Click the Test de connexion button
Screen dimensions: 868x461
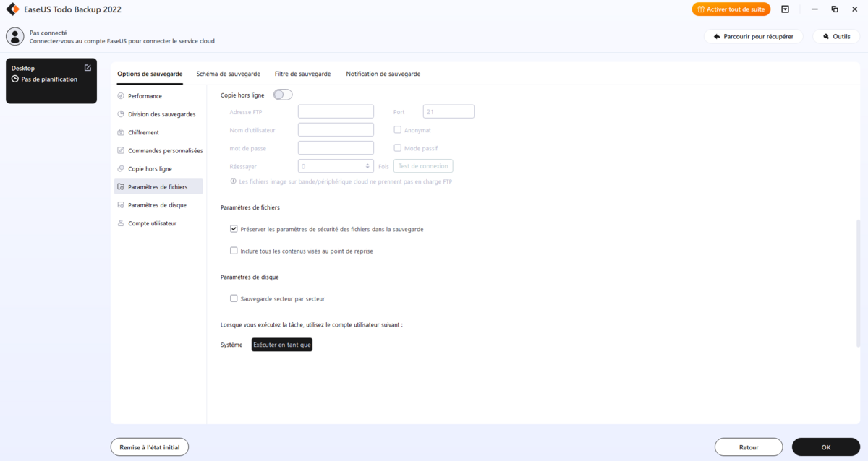pos(423,166)
